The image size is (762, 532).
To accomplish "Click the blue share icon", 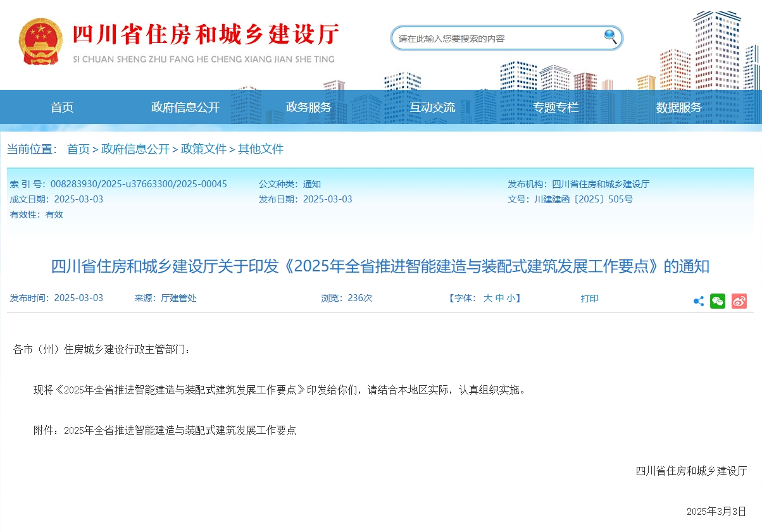I will pos(699,301).
